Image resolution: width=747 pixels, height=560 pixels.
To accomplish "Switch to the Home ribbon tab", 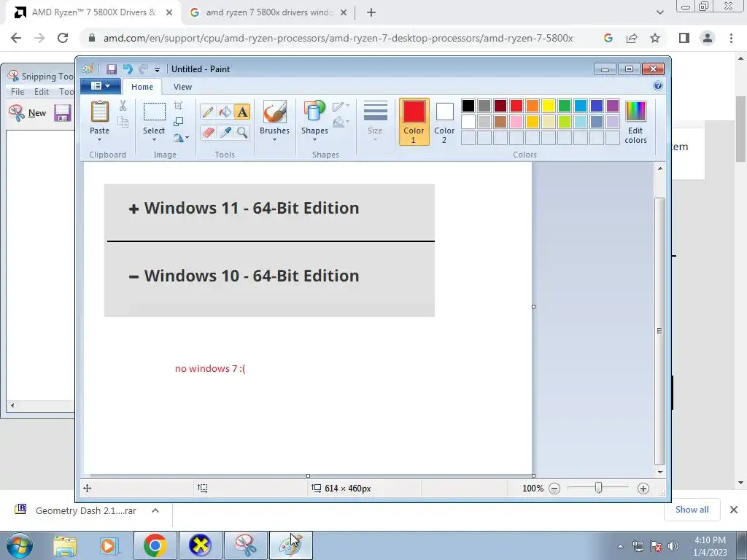I will 142,87.
